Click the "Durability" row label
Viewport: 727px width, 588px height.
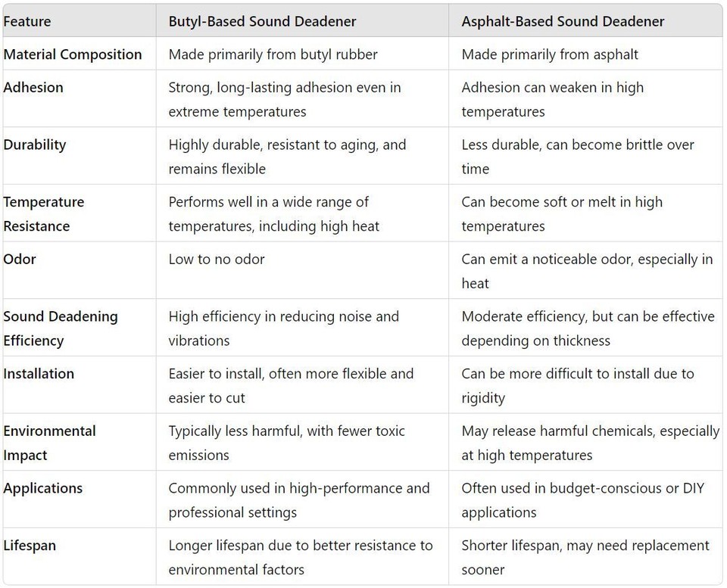click(x=35, y=145)
